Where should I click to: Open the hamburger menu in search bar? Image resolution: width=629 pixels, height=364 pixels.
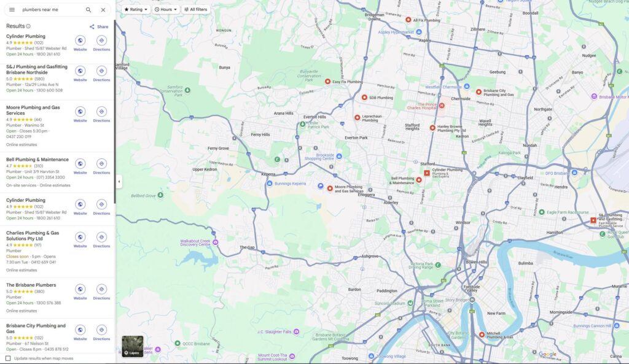pyautogui.click(x=12, y=10)
